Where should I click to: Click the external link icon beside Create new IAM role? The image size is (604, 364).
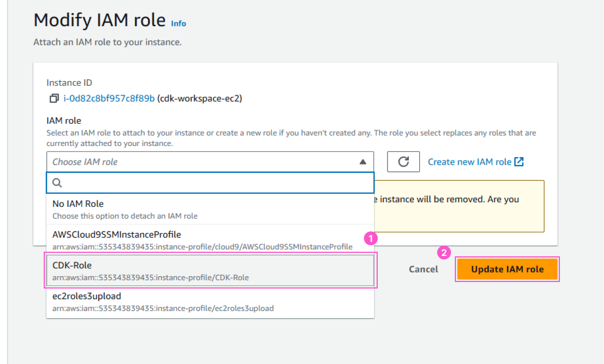pyautogui.click(x=519, y=162)
